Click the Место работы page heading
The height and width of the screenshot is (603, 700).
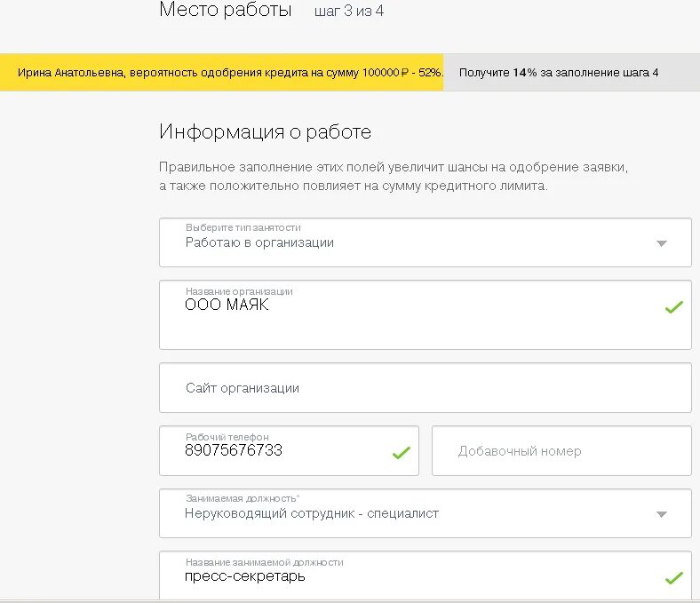[226, 10]
